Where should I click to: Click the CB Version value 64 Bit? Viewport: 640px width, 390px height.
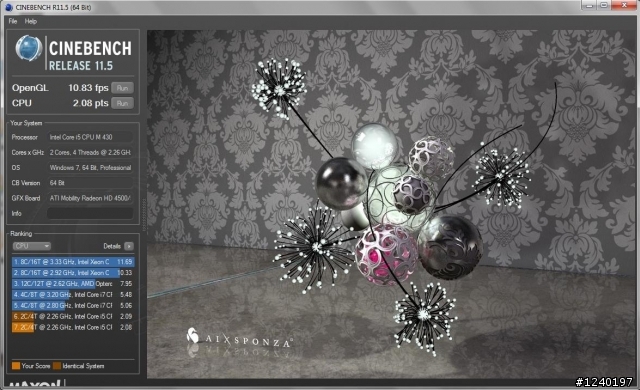[x=90, y=183]
